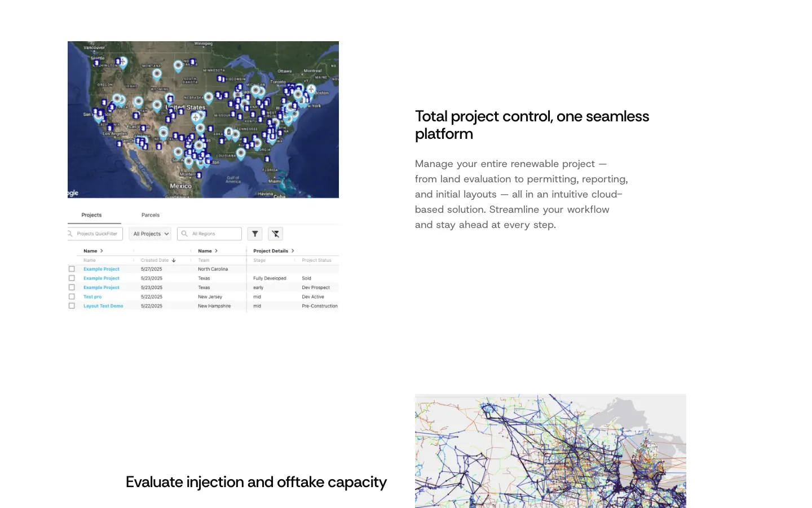Tick the checkbox for 5/27/2025 North Carolina row

72,269
